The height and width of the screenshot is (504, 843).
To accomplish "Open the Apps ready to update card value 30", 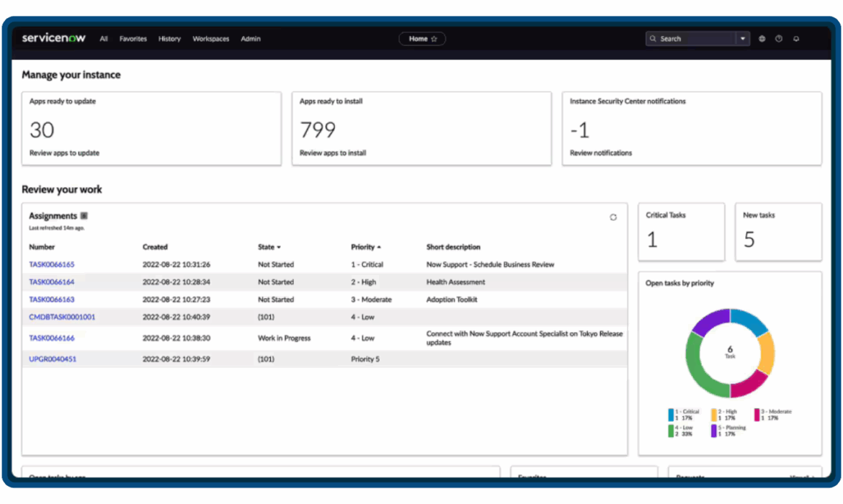I will coord(42,130).
